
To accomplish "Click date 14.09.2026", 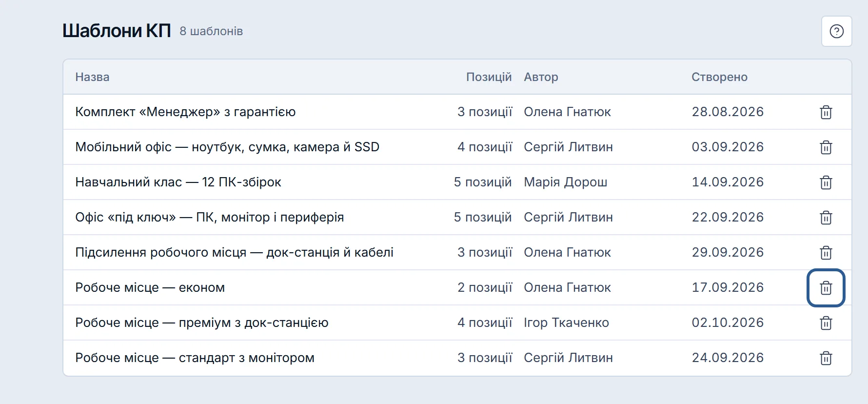I will pyautogui.click(x=728, y=182).
